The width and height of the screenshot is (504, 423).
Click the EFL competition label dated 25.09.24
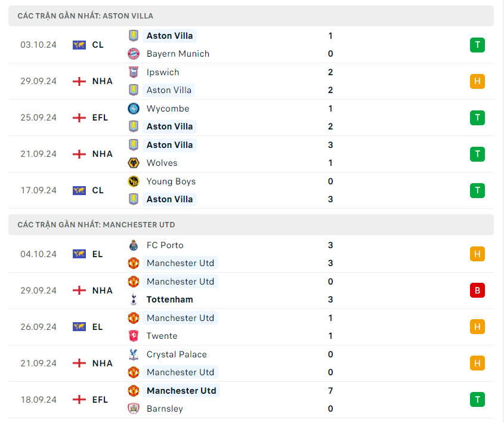point(100,118)
